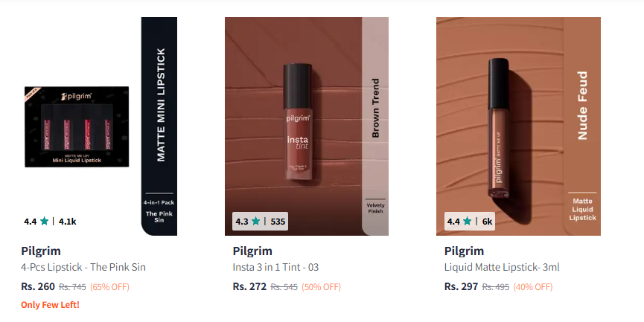Click the Rs. 272 price
The image size is (644, 322).
coord(249,286)
